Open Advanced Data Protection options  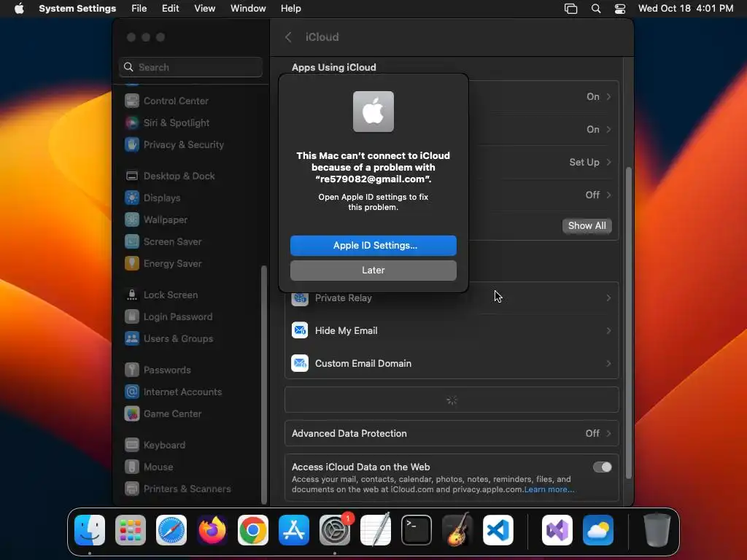coord(452,434)
